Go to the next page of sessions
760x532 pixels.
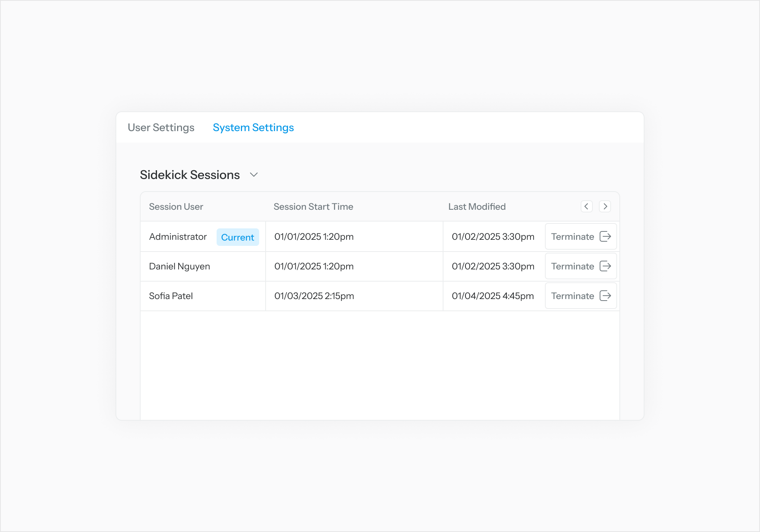pos(605,206)
